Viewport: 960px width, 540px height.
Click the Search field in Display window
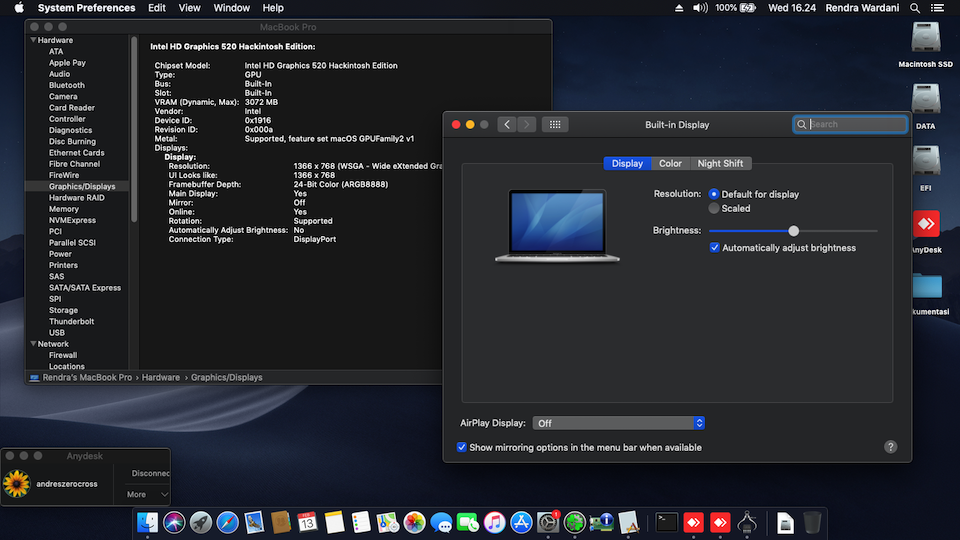click(850, 124)
